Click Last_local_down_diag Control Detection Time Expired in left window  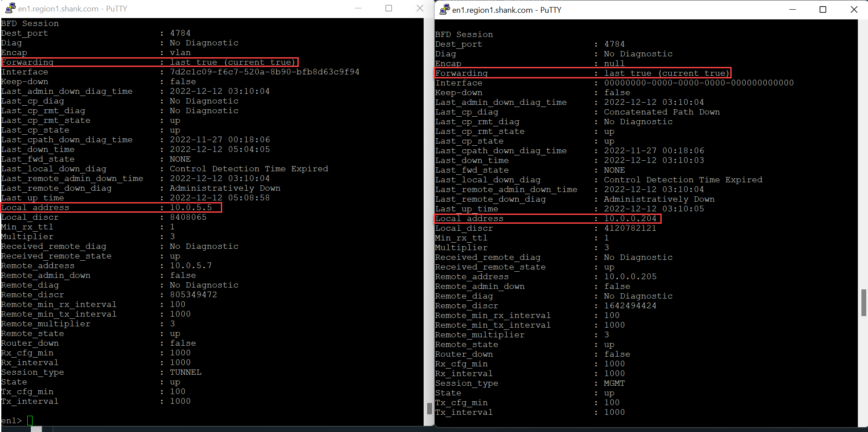[249, 169]
